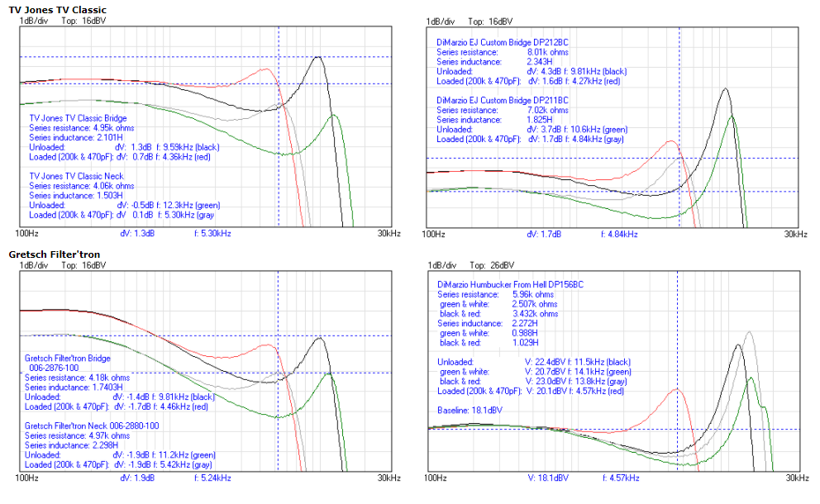Click 'V: 23.0dBV f: 13.8kHz (gray)' text
The image size is (820, 504).
[576, 382]
